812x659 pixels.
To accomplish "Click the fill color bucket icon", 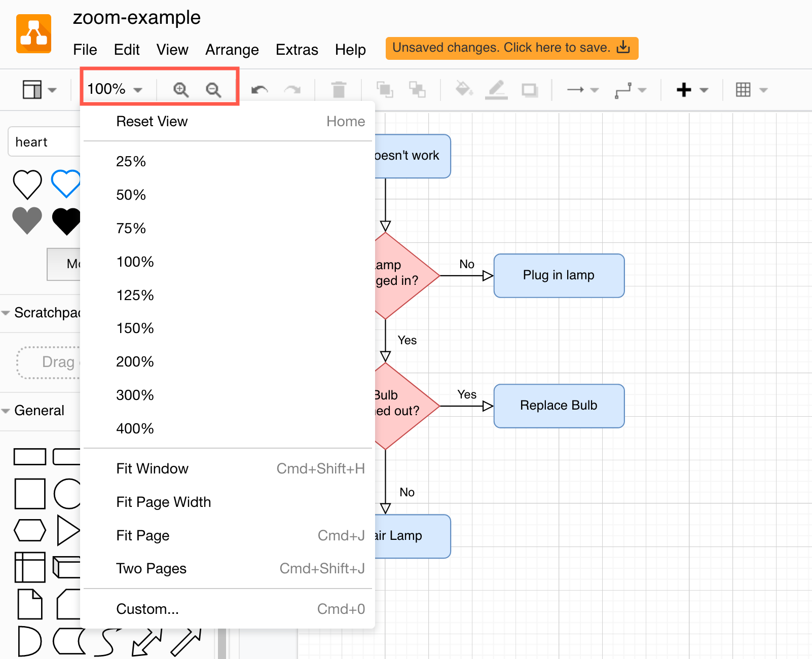I will 463,89.
